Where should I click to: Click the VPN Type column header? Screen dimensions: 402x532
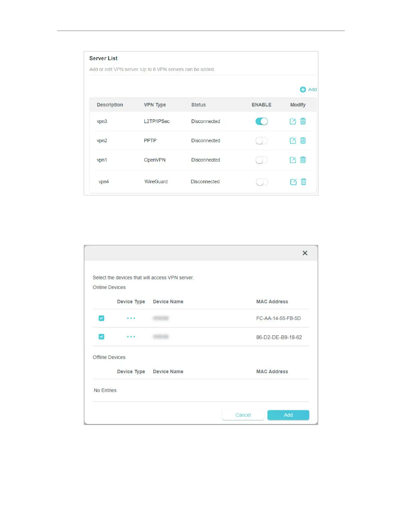155,105
